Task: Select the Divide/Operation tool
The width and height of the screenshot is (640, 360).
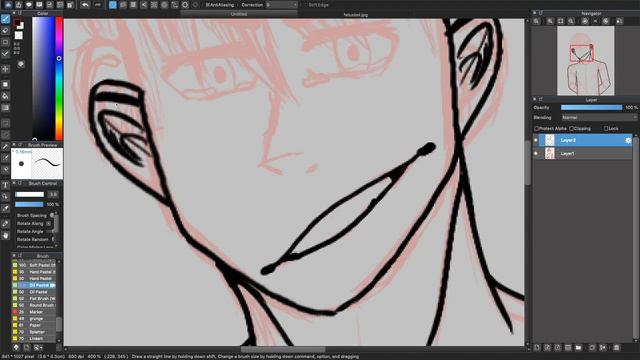Action: click(5, 197)
